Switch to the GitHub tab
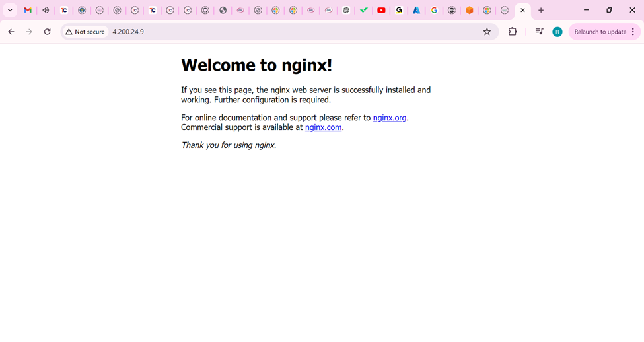Screen dimensions: 644x342 [205, 11]
